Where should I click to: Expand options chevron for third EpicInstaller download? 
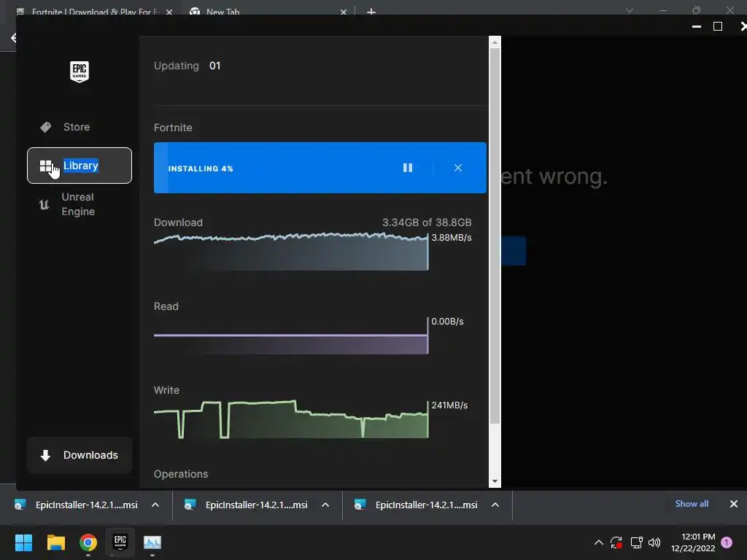click(x=495, y=505)
